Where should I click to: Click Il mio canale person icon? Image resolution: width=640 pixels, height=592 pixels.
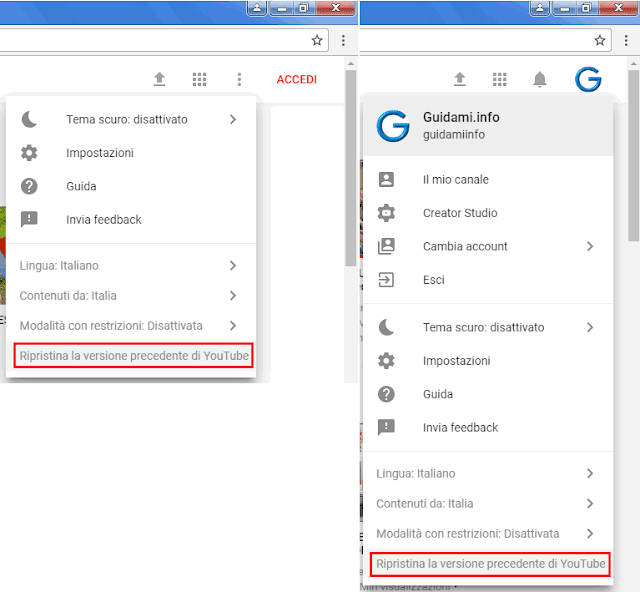click(386, 179)
